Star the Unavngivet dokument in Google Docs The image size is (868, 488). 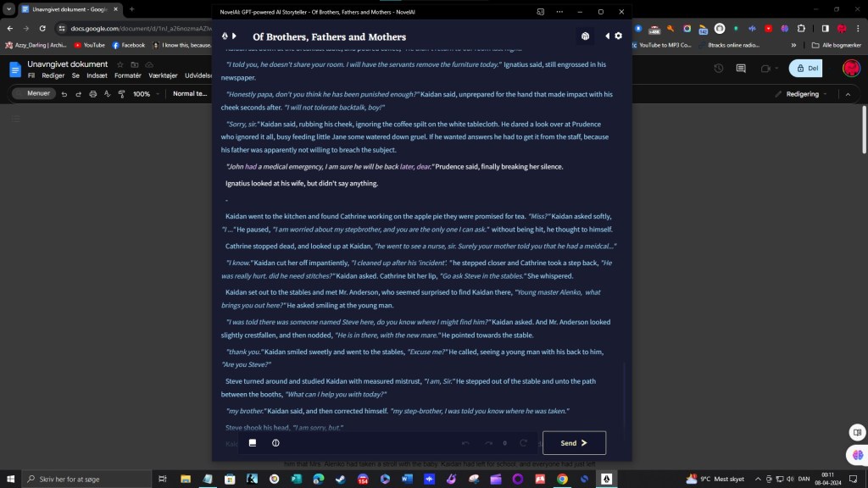(120, 64)
